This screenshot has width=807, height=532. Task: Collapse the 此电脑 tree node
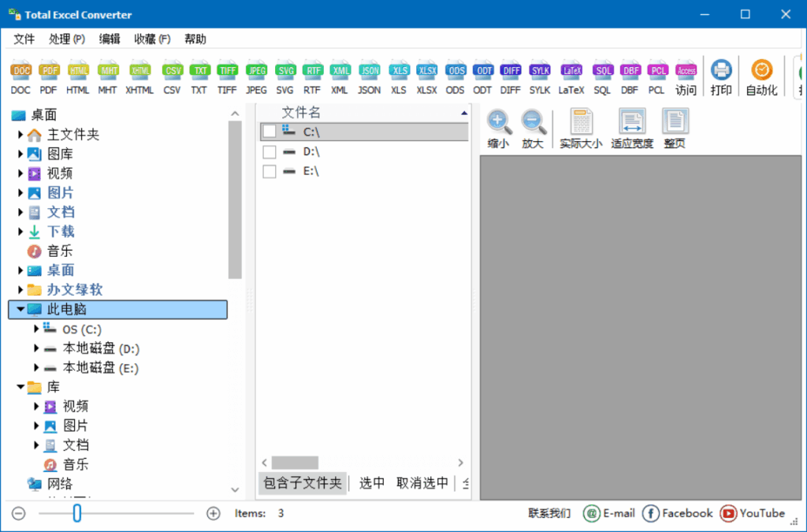pos(19,309)
